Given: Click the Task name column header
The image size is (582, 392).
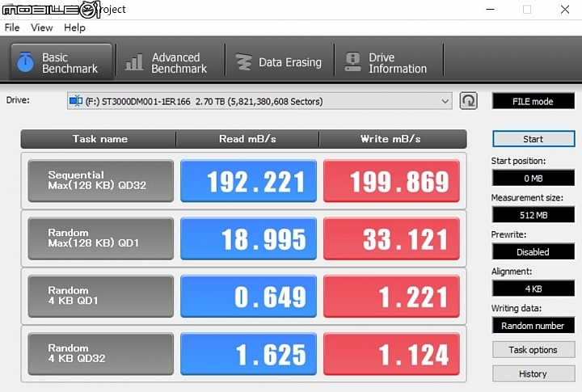Looking at the screenshot, I should 99,139.
